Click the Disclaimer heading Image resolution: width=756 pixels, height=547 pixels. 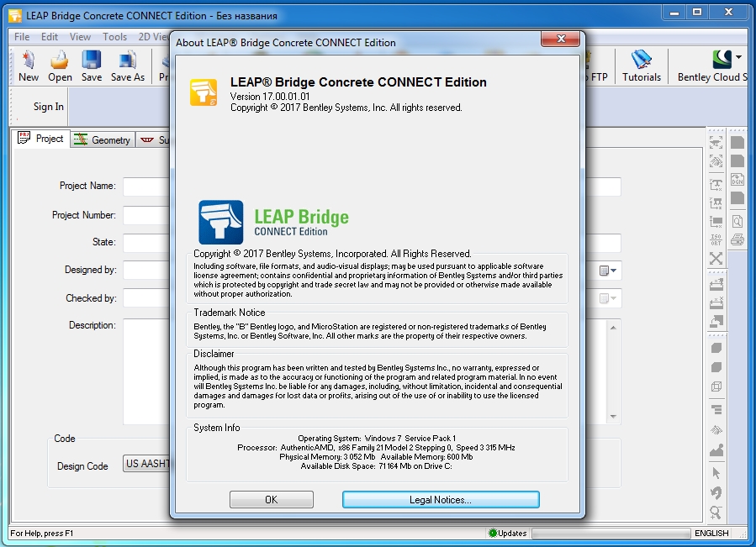(214, 354)
